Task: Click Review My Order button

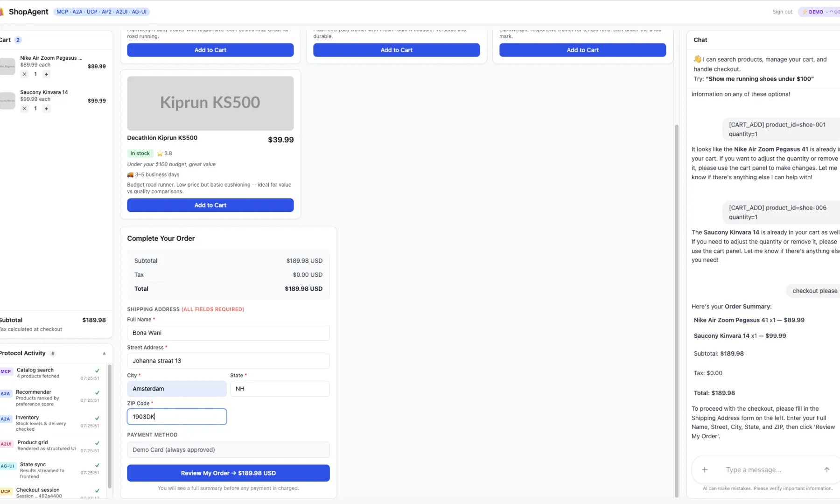Action: point(228,473)
